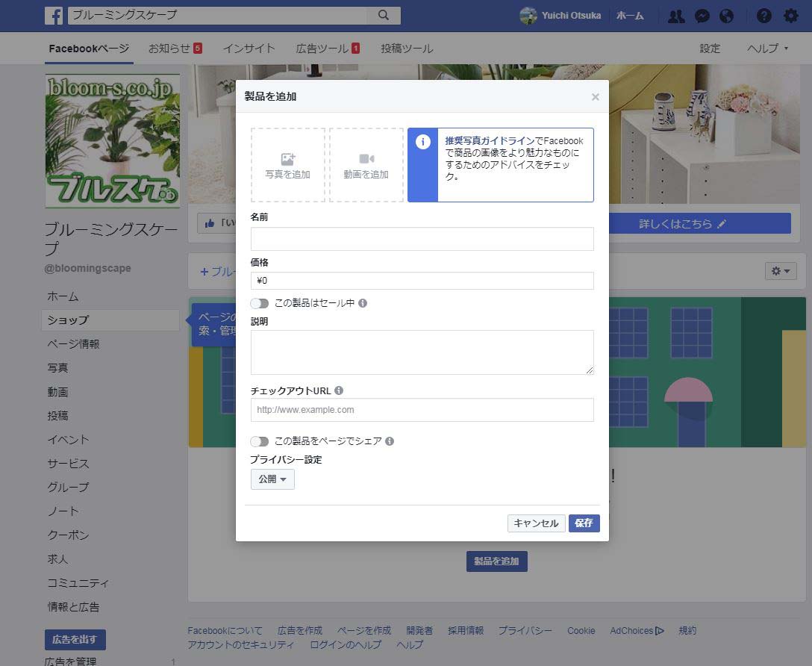Click AdChoices footer link
This screenshot has width=812, height=666.
(637, 631)
